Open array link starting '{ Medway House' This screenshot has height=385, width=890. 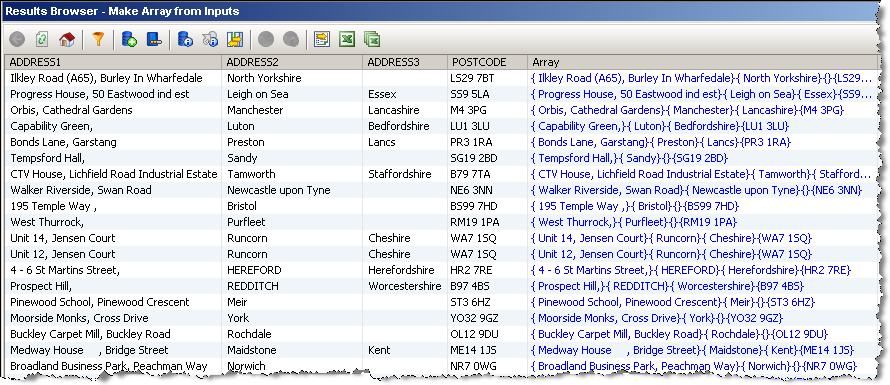point(692,350)
